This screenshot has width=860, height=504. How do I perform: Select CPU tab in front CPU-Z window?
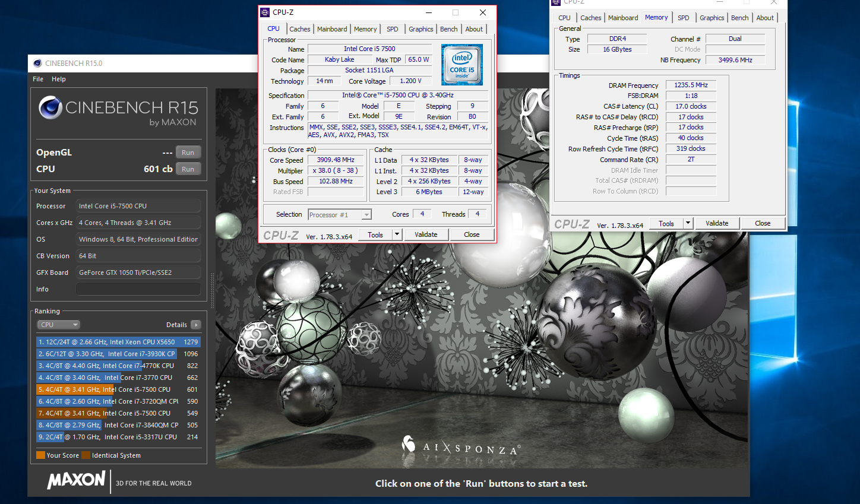click(x=274, y=28)
